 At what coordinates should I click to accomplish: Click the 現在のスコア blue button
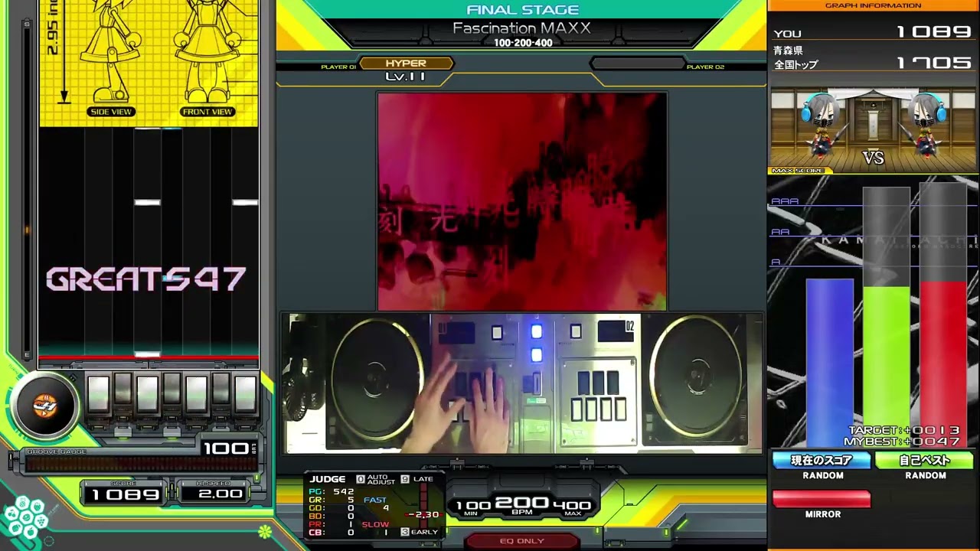822,460
